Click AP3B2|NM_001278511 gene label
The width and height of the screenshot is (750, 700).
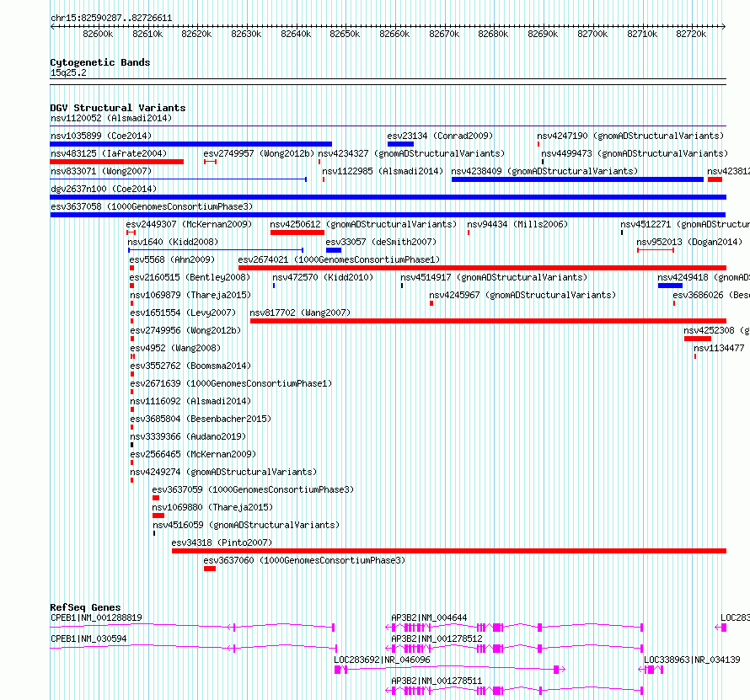click(x=437, y=681)
